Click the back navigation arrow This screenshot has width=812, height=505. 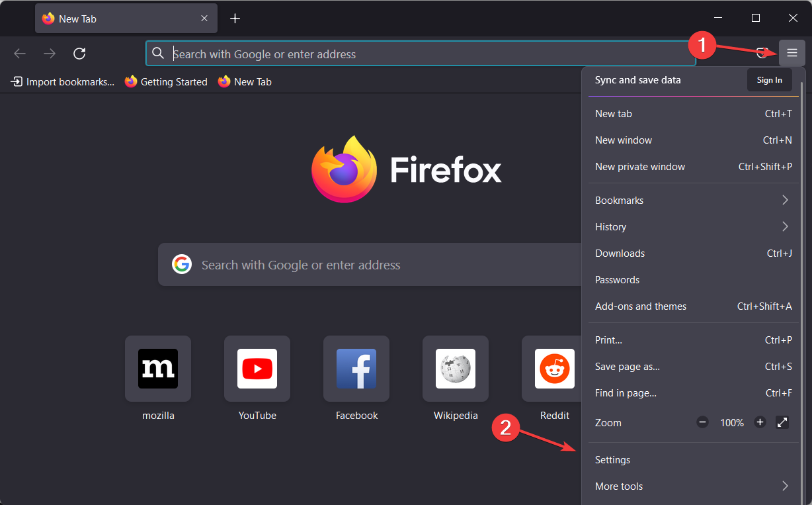coord(19,54)
